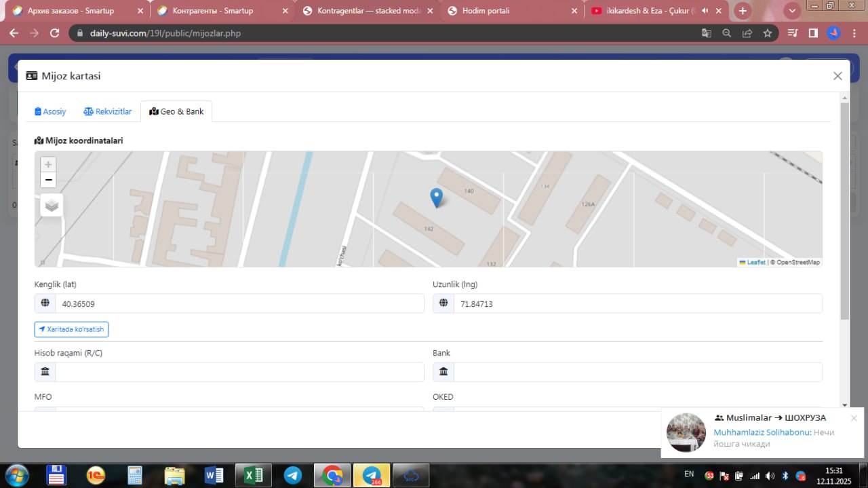Switch to the Asosiy tab
868x488 pixels.
coord(51,111)
